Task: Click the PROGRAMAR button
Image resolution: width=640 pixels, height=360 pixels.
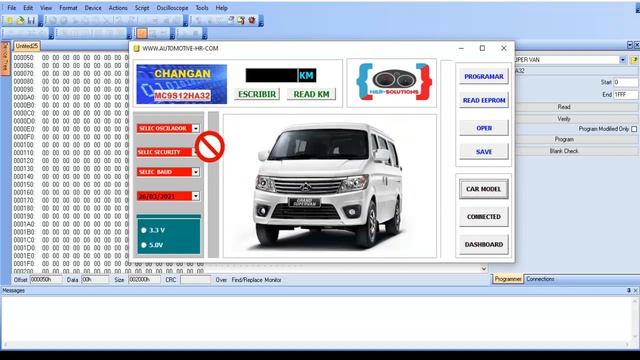Action: coord(484,76)
